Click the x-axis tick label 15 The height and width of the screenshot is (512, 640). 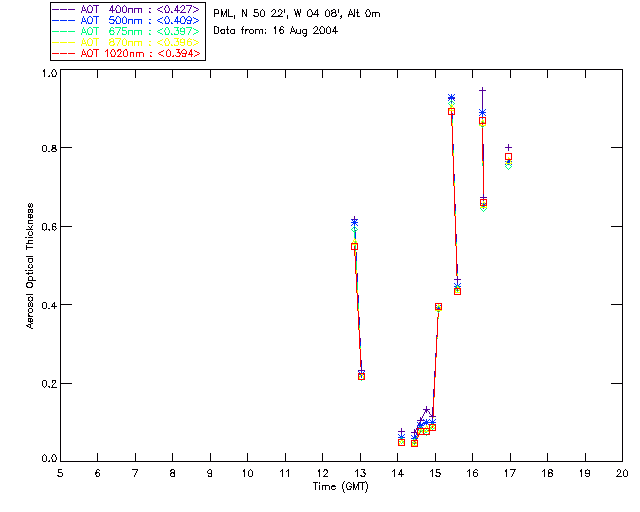(435, 473)
